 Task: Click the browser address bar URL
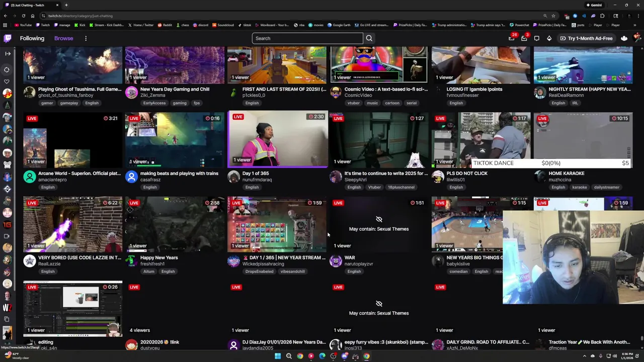[x=80, y=16]
